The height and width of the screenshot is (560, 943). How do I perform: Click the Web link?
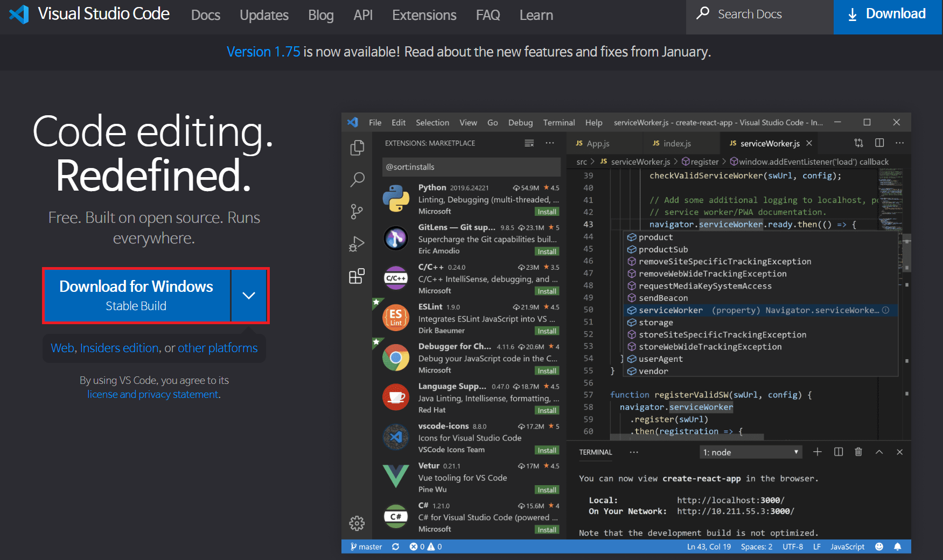[62, 348]
